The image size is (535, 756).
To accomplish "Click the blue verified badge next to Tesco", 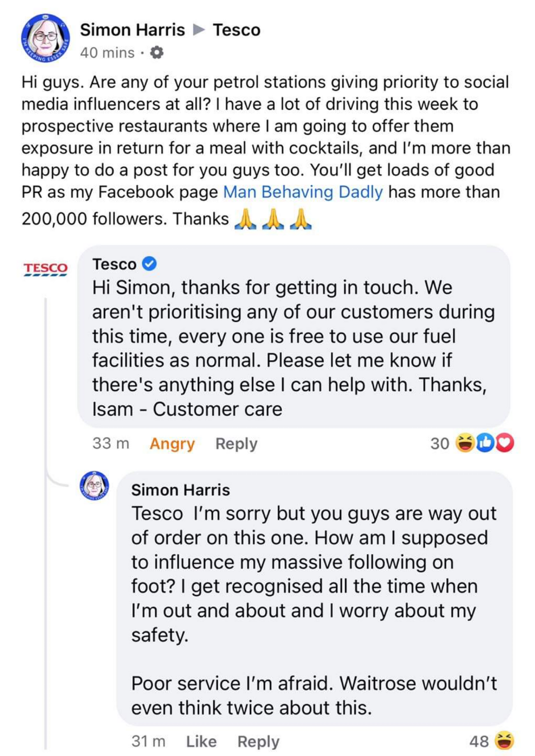I will click(x=150, y=264).
